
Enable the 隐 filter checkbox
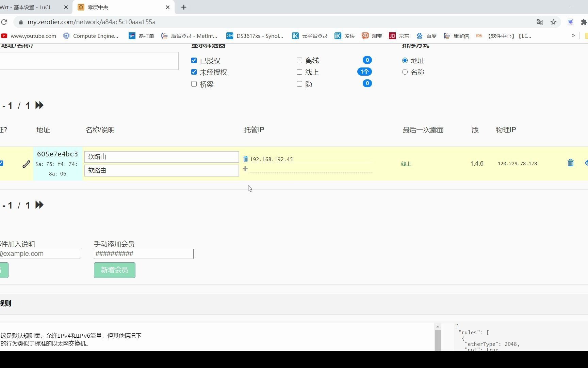(x=299, y=84)
